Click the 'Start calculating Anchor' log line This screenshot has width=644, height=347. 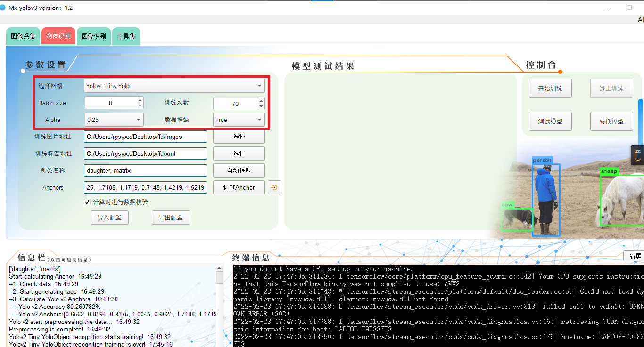55,276
